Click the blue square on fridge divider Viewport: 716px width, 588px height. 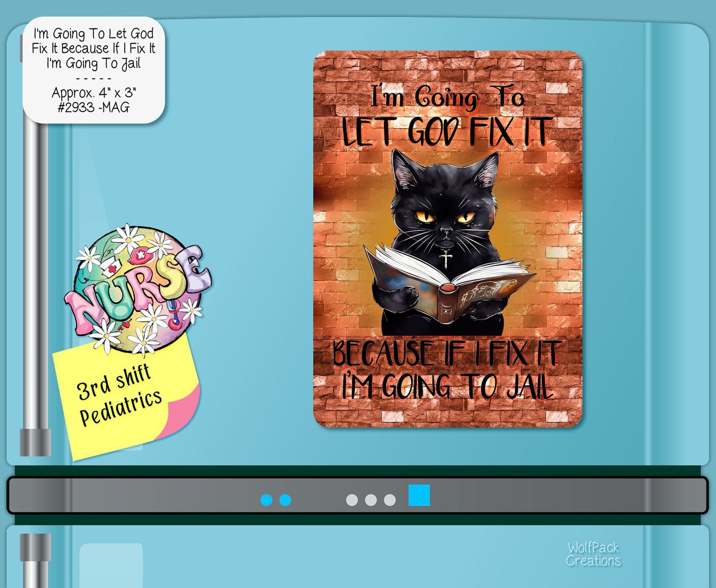tap(419, 495)
